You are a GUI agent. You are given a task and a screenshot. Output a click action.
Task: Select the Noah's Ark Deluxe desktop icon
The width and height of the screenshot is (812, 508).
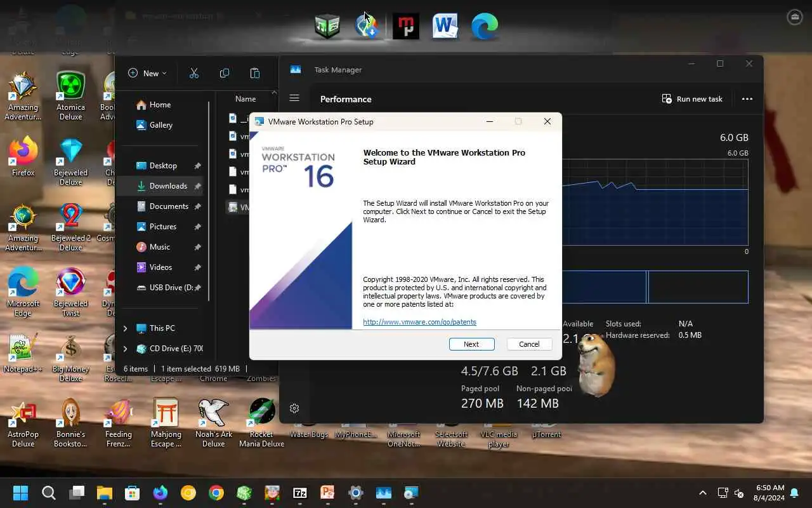click(213, 424)
